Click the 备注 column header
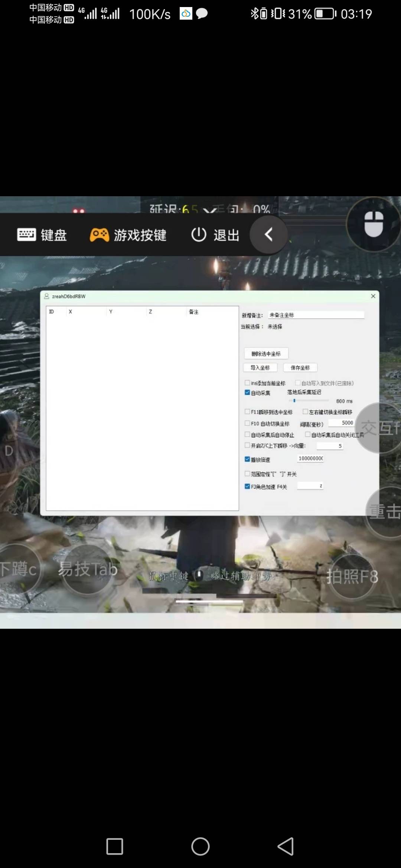 pyautogui.click(x=193, y=312)
